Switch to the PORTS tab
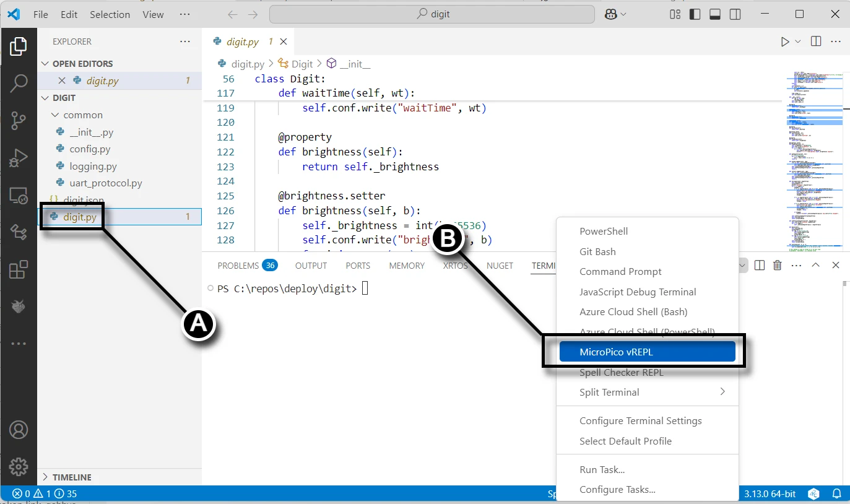850x504 pixels. (358, 265)
